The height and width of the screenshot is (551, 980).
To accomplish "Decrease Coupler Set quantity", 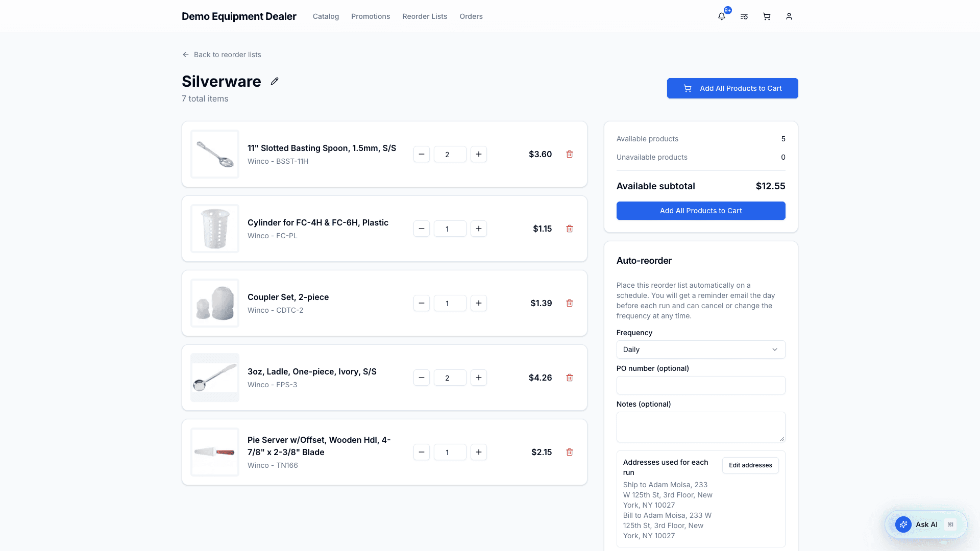I will [422, 303].
